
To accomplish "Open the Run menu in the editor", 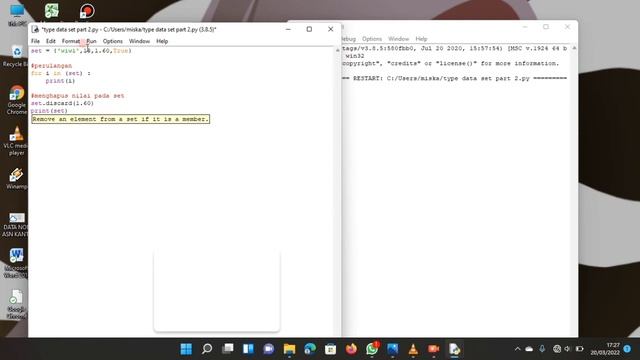I will tap(91, 41).
